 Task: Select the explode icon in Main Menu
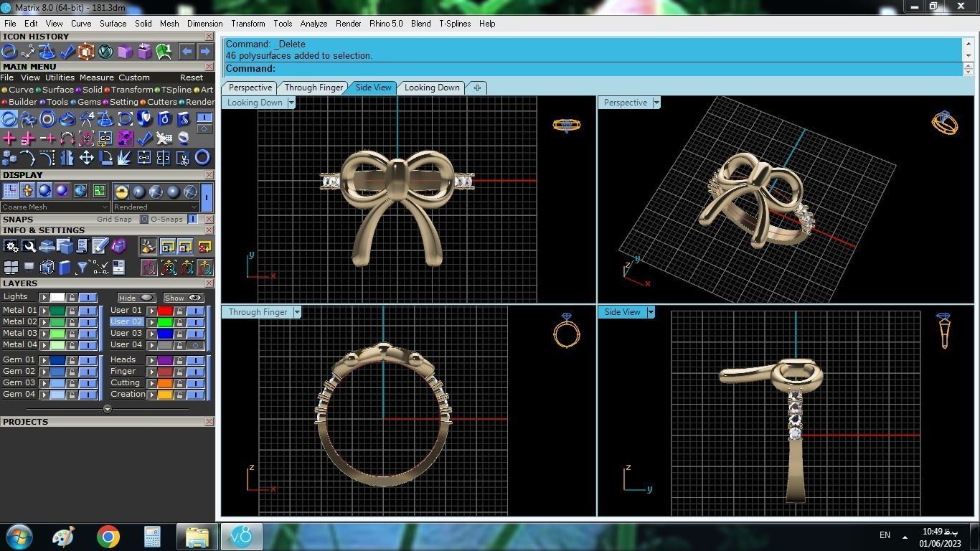124,158
